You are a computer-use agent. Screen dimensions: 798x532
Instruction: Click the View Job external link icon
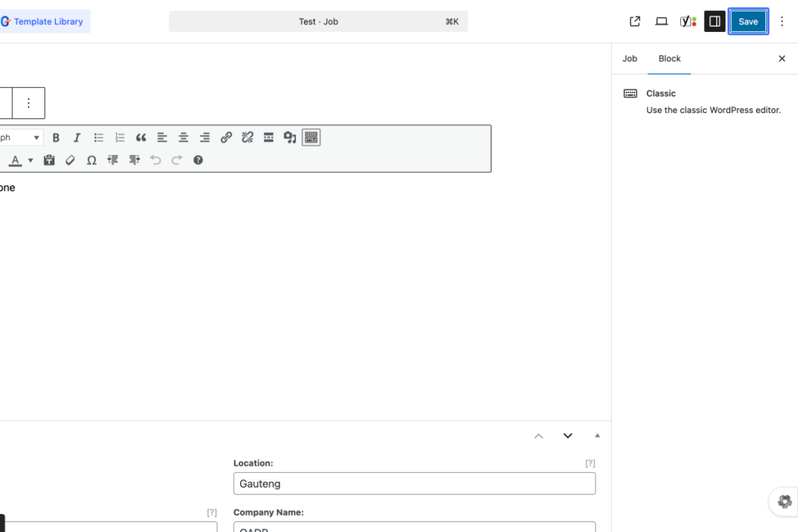[x=634, y=21]
